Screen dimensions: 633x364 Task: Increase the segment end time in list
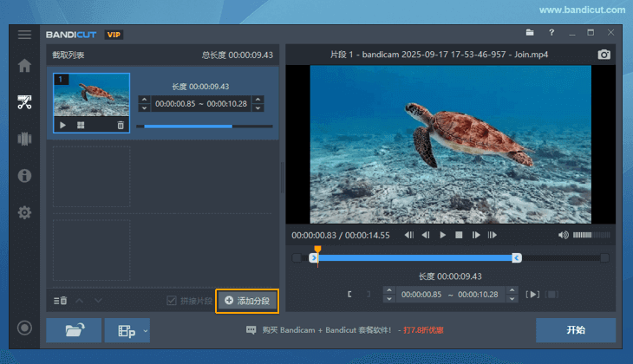click(258, 100)
